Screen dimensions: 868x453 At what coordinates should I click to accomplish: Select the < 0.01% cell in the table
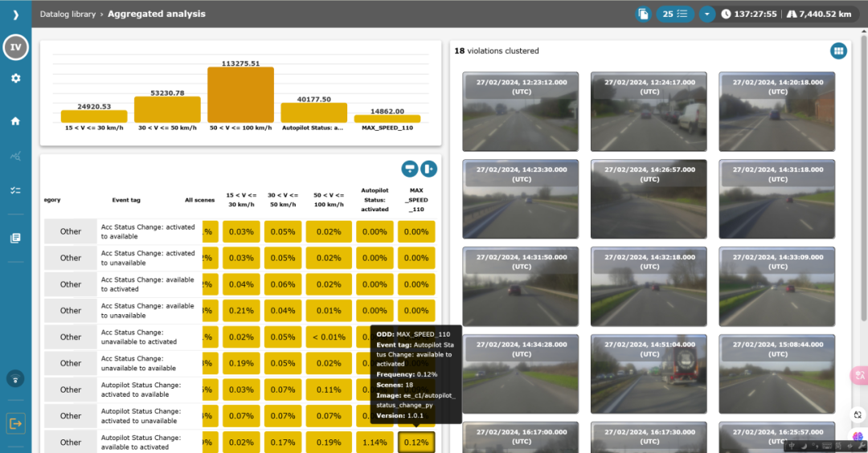click(x=329, y=337)
